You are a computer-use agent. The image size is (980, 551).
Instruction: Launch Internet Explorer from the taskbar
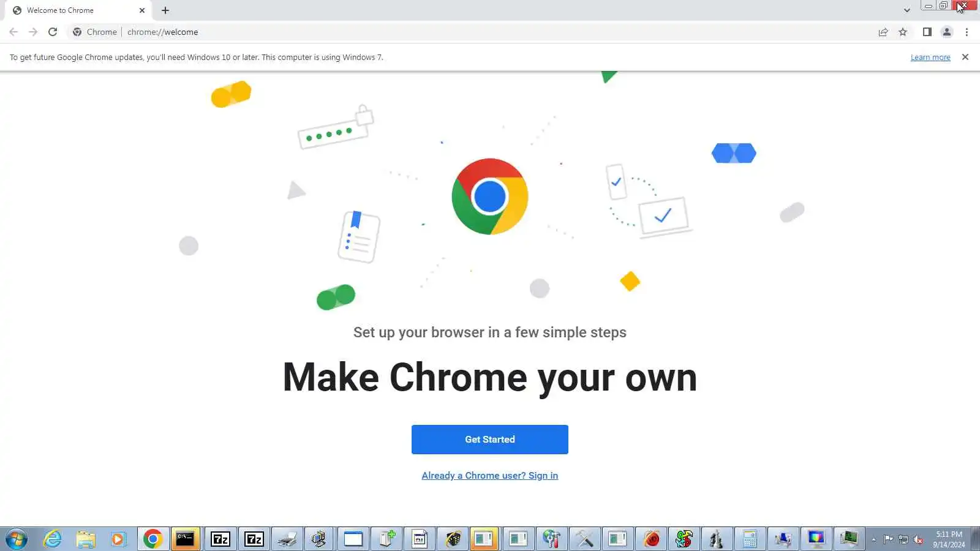(x=53, y=539)
